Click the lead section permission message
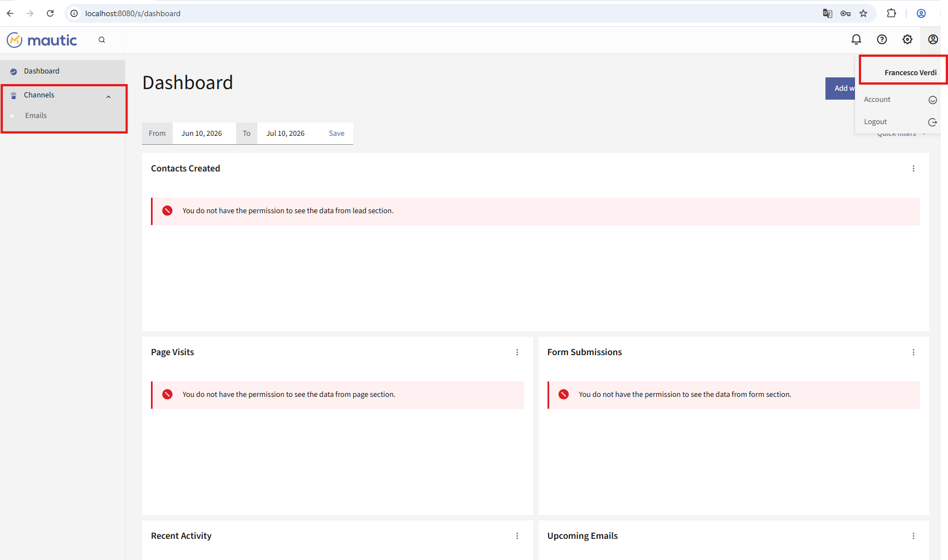Viewport: 948px width, 560px height. point(288,211)
